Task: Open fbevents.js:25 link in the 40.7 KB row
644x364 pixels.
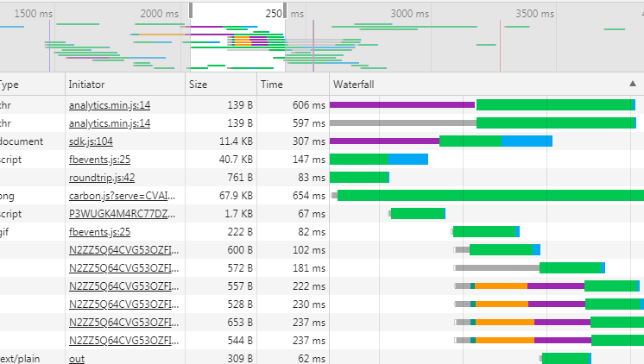Action: 99,159
